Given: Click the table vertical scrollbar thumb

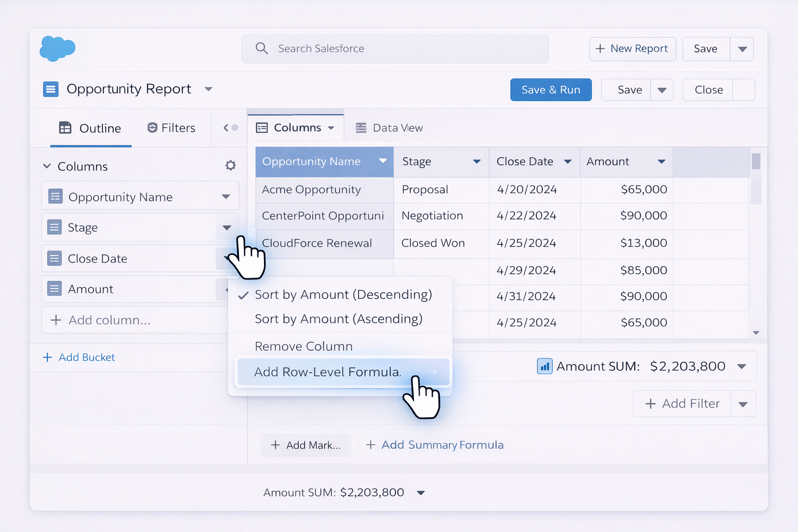Looking at the screenshot, I should tap(756, 161).
